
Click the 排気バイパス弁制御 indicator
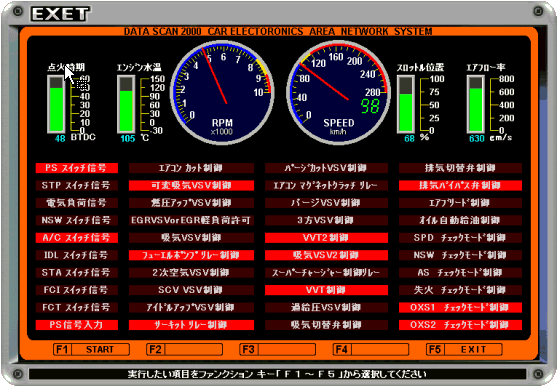(460, 185)
